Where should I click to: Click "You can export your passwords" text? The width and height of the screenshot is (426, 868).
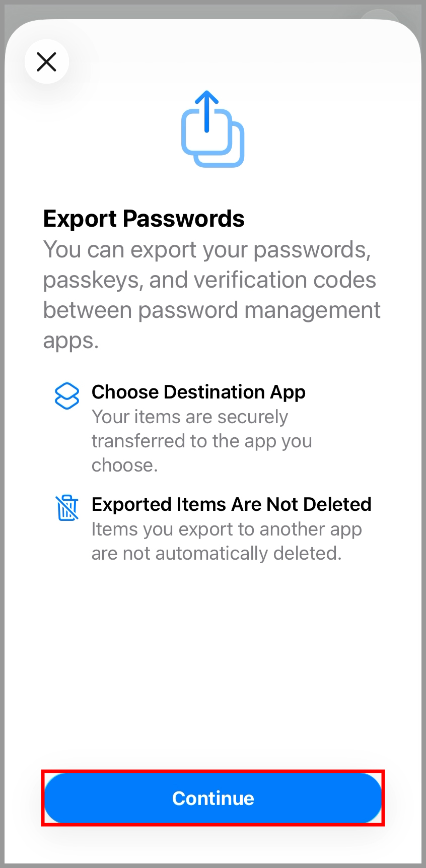click(x=207, y=250)
